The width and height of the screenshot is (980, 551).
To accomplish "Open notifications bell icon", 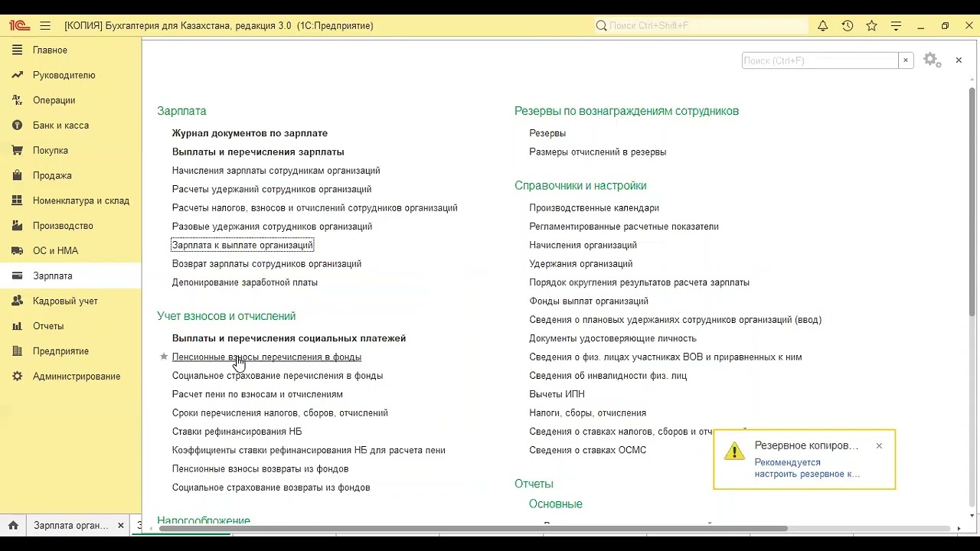I will click(x=823, y=25).
